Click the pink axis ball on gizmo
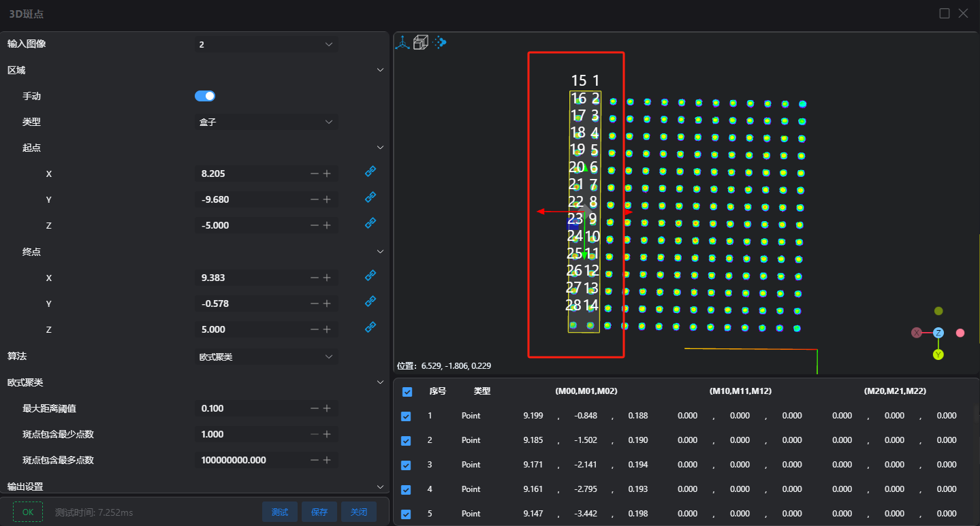This screenshot has width=980, height=526. [x=960, y=333]
